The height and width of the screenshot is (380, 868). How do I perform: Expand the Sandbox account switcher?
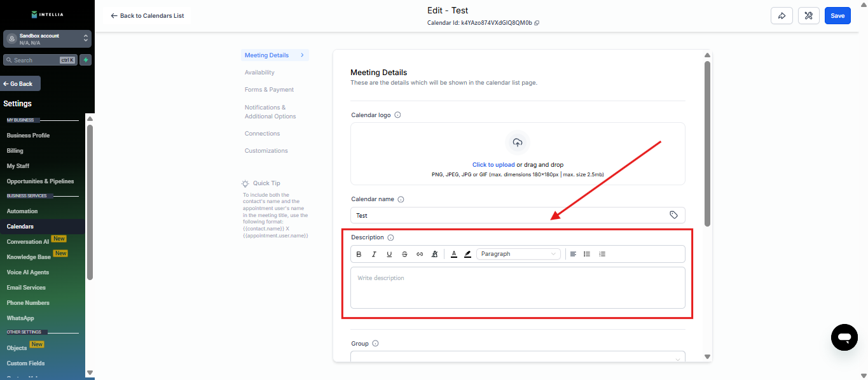[x=86, y=39]
